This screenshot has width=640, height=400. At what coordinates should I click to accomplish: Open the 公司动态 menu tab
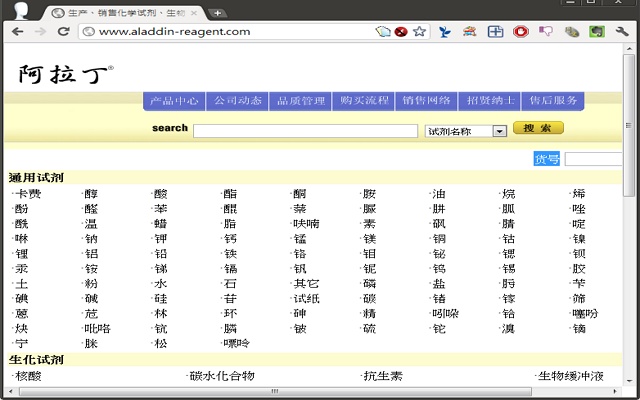(237, 101)
